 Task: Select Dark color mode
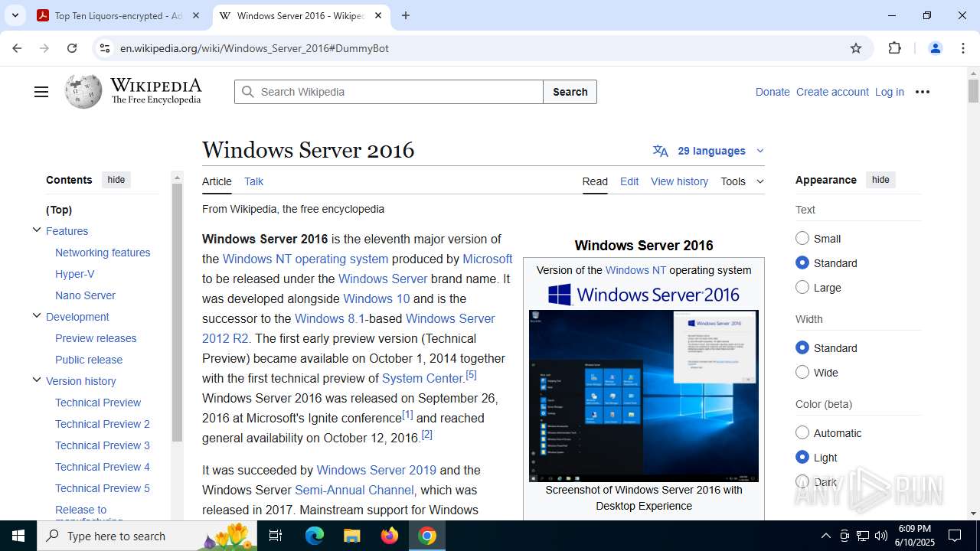click(802, 481)
